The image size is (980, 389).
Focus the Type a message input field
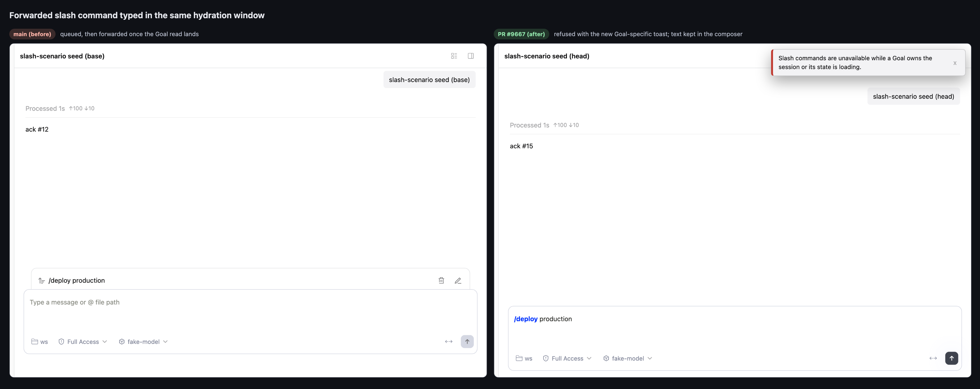pos(250,310)
